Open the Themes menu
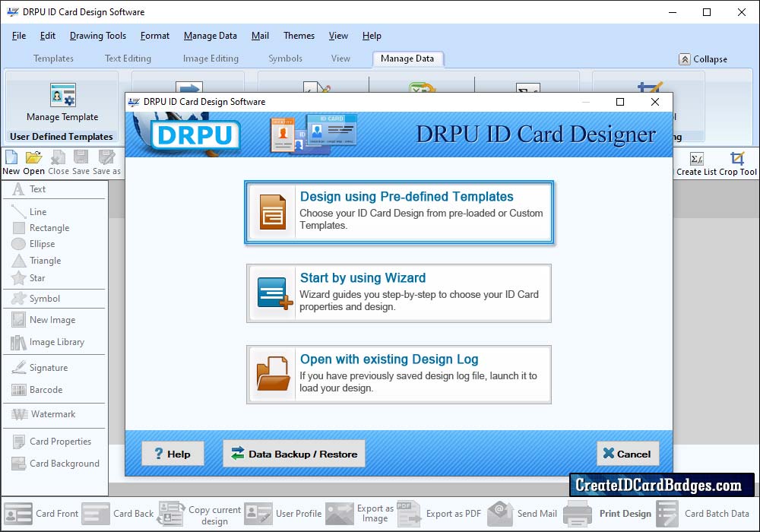The image size is (760, 532). [x=299, y=36]
